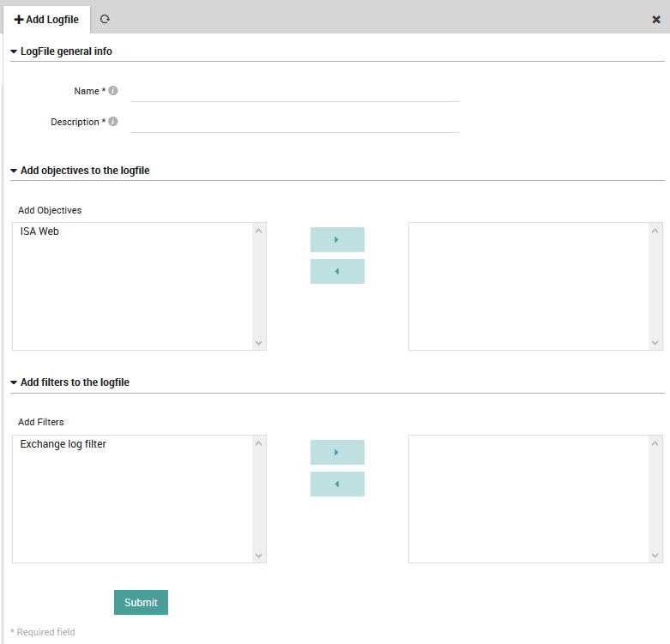Select ISA Web in Add Objectives list

click(x=39, y=232)
